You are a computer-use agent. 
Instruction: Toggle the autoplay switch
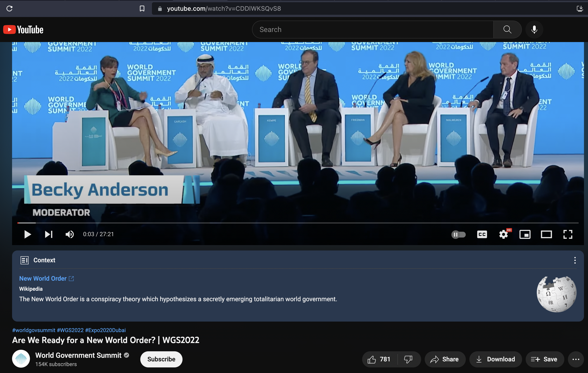tap(458, 234)
